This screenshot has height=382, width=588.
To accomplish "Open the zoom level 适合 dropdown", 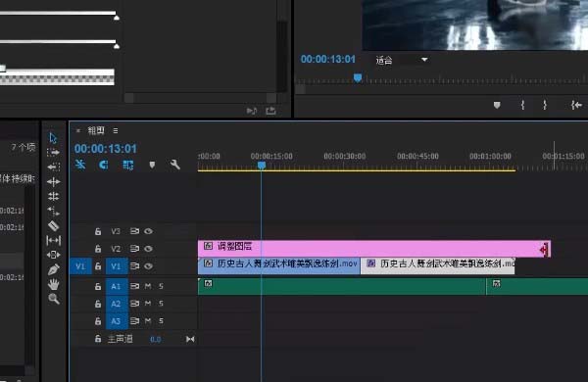I will click(x=403, y=60).
